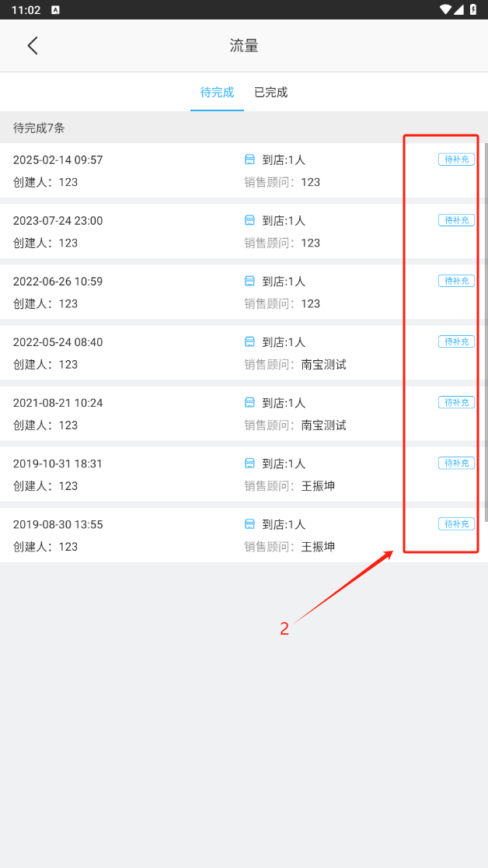Switch to the 已完成 tab
Viewport: 488px width, 868px height.
(x=270, y=92)
